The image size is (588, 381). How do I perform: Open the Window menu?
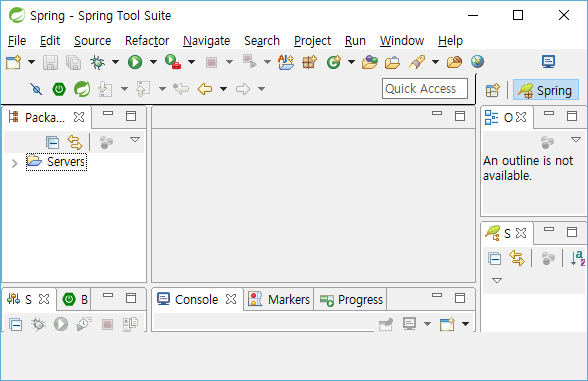pos(402,40)
